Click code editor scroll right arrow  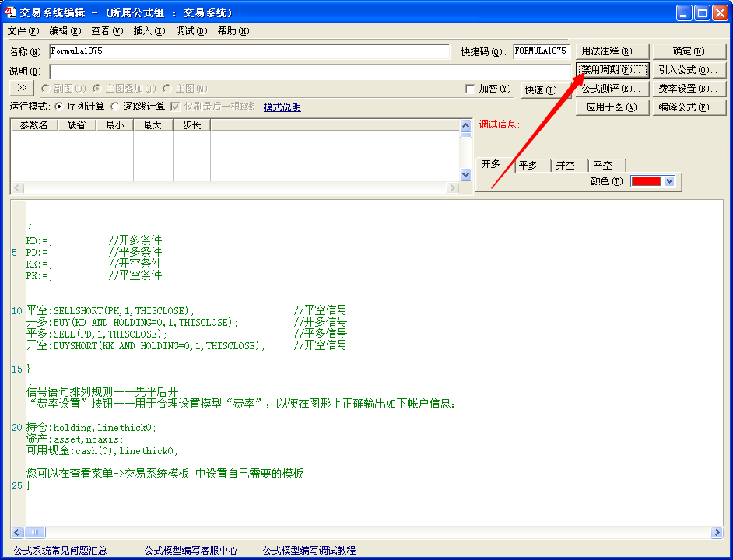tap(717, 533)
